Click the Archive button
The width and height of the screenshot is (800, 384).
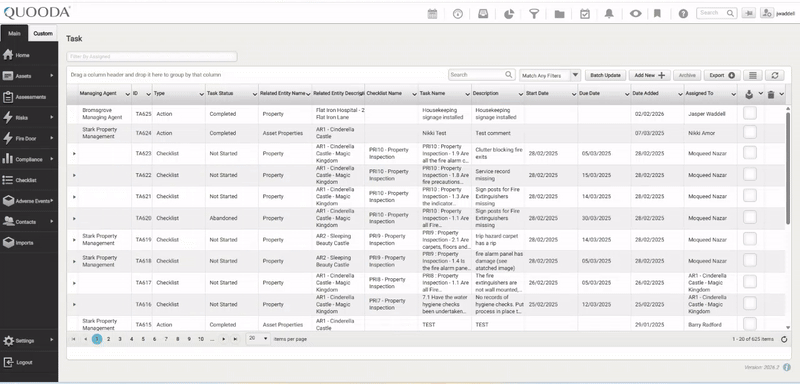coord(687,75)
